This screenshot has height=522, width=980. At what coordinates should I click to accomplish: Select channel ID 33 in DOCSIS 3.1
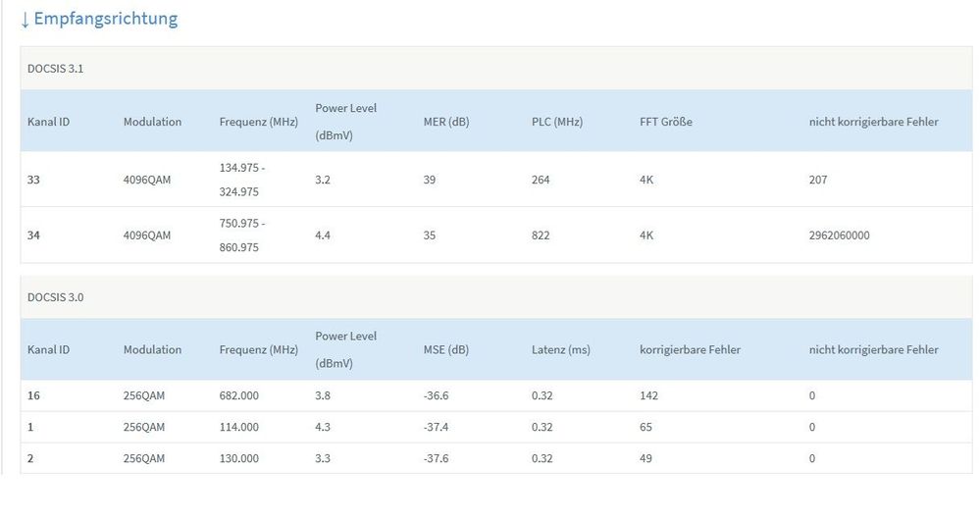point(34,180)
